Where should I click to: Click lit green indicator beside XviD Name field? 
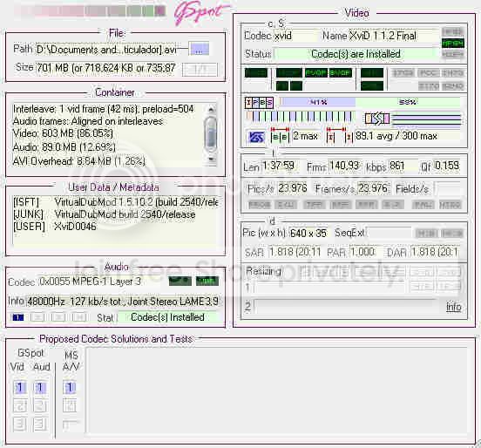click(x=453, y=44)
